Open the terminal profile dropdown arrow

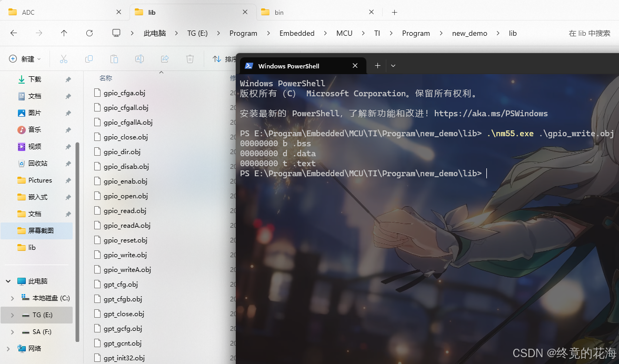click(x=393, y=66)
